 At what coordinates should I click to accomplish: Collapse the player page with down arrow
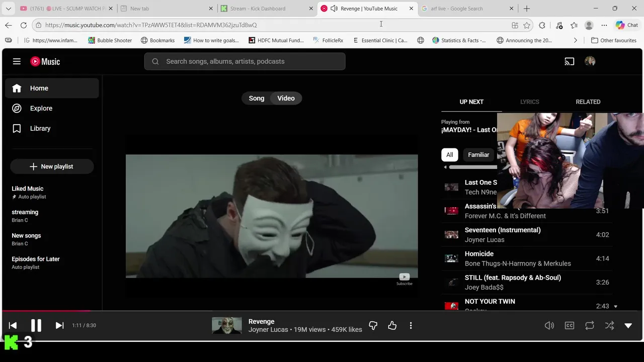pyautogui.click(x=628, y=326)
